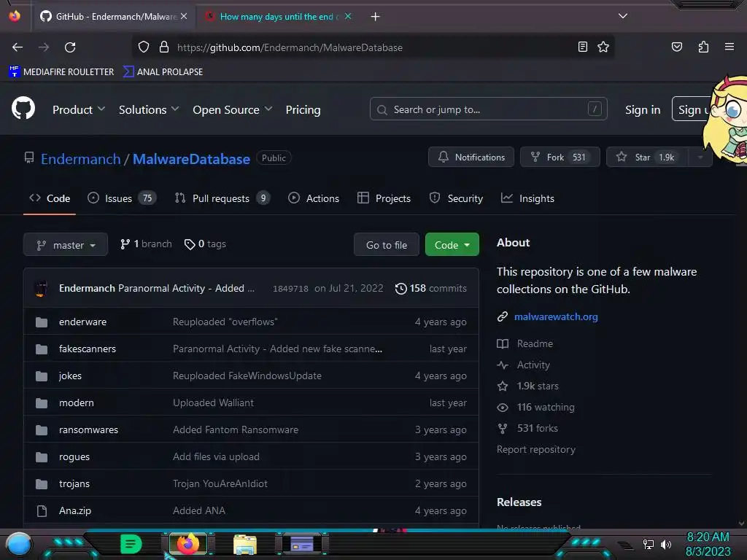
Task: Open the ANAL PROLAPSE bookmark
Action: coord(163,72)
